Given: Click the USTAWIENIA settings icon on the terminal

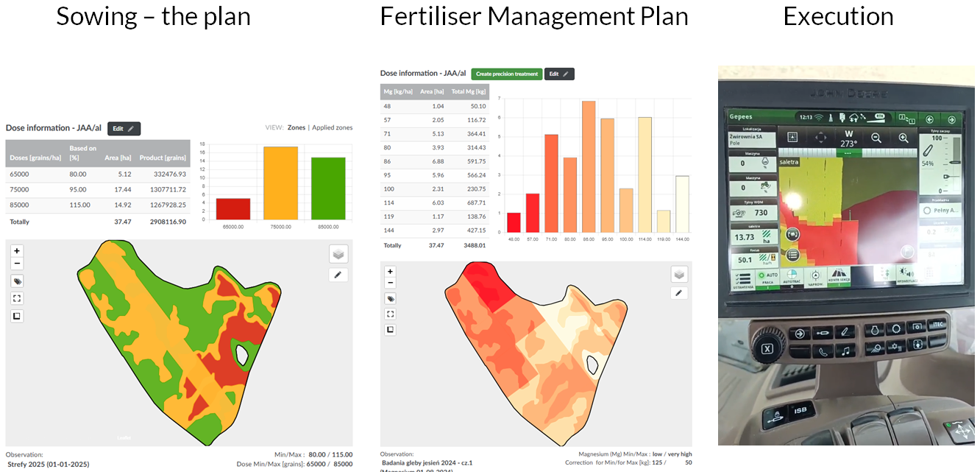Looking at the screenshot, I should 745,278.
